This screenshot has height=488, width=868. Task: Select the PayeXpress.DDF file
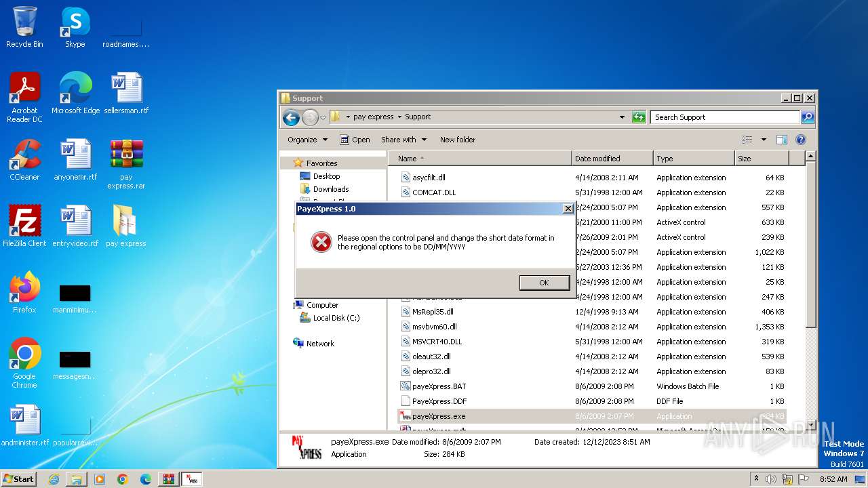(439, 401)
